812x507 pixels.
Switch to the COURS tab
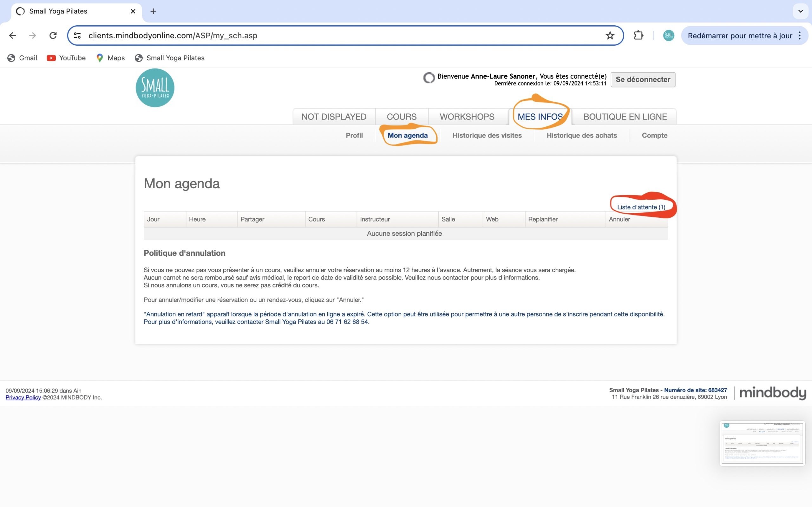coord(401,117)
